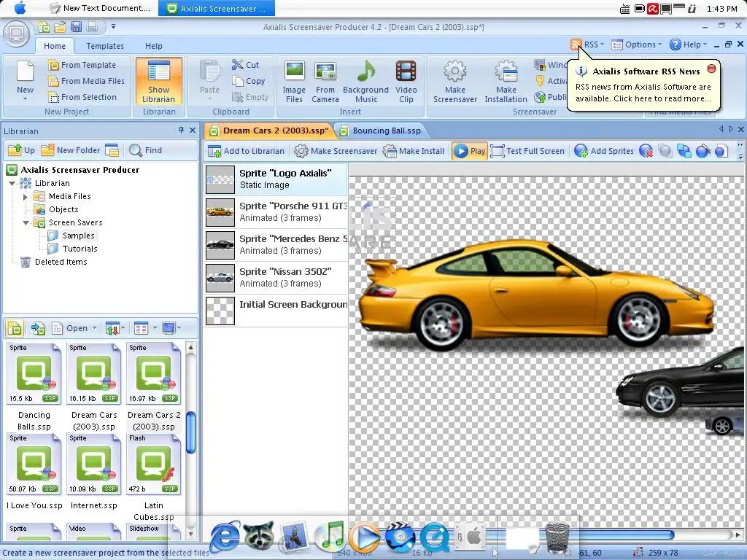Insert Image Files
This screenshot has width=747, height=560.
294,82
